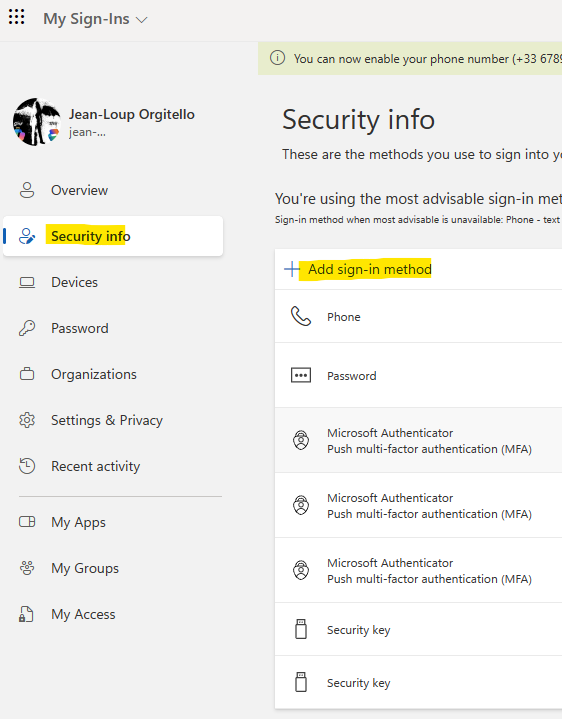Click the Security info page heading
This screenshot has width=562, height=719.
[x=358, y=120]
